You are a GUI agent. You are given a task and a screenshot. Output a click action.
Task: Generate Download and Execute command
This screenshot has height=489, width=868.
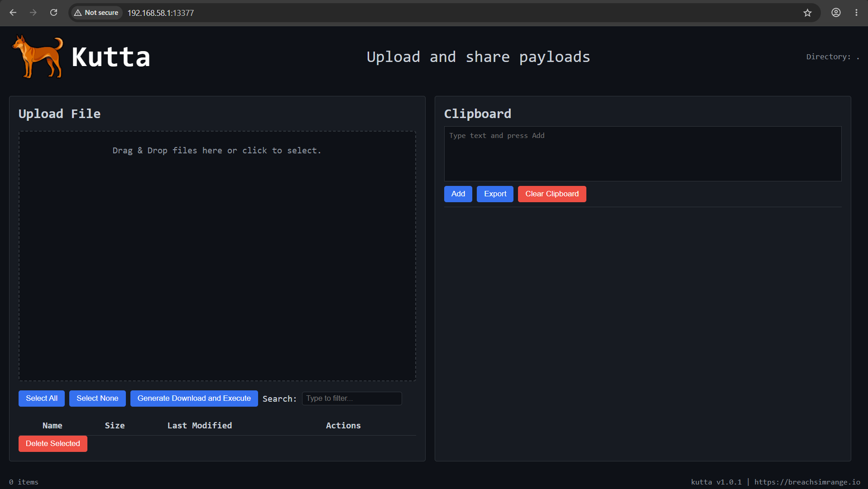pos(194,399)
